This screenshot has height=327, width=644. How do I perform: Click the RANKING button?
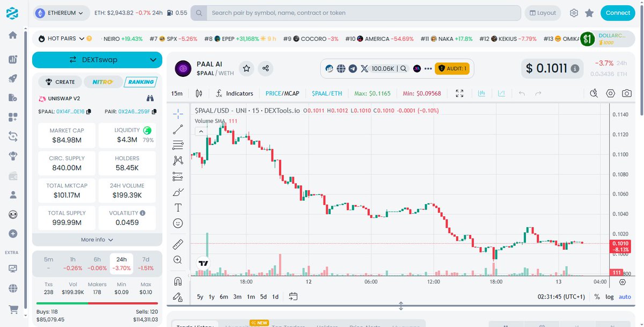[x=141, y=82]
